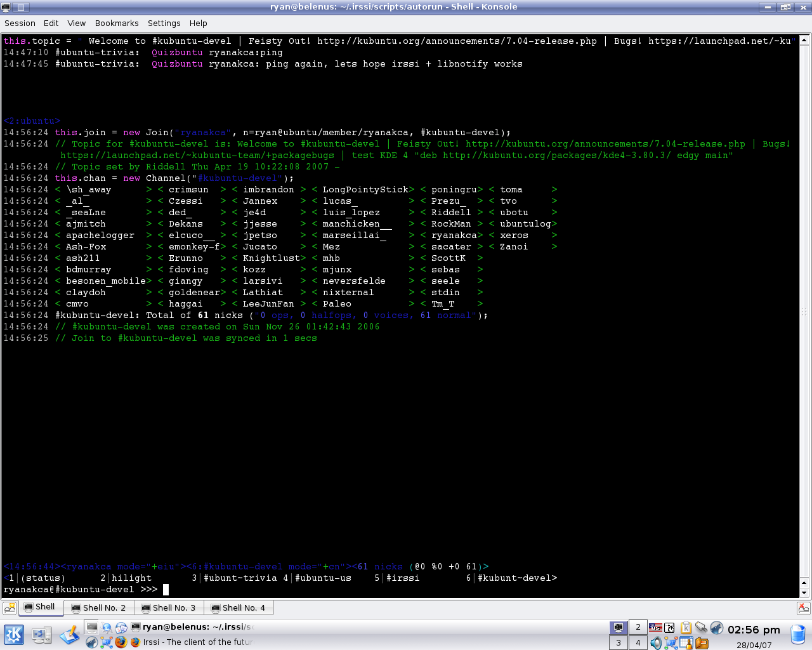812x650 pixels.
Task: Click the US keyboard layout flag indicator
Action: pyautogui.click(x=656, y=628)
